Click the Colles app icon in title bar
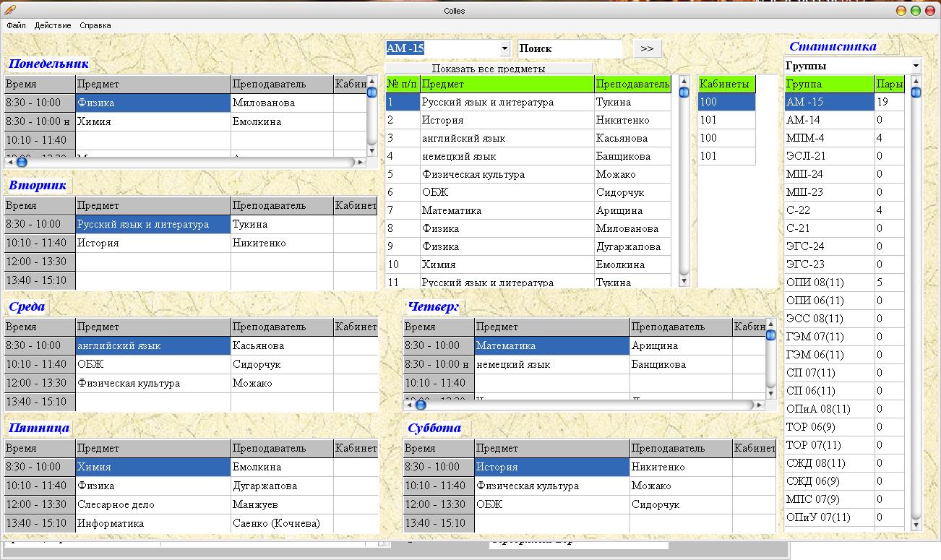This screenshot has height=560, width=941. 9,10
